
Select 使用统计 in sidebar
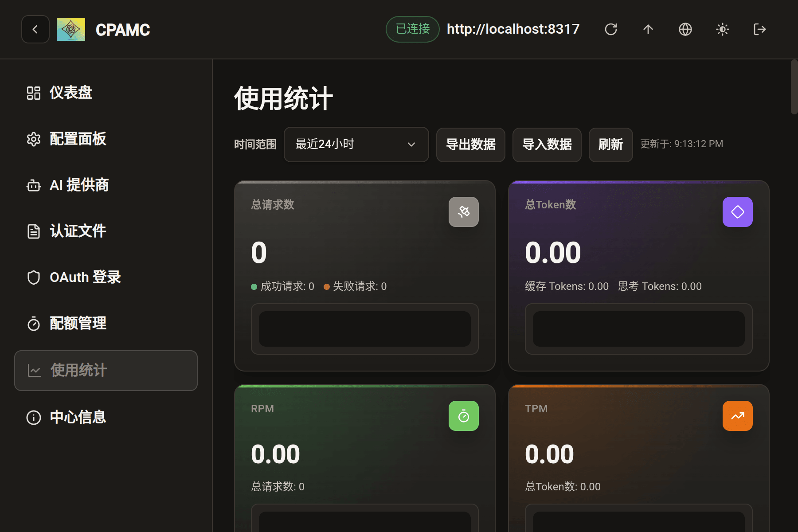(106, 371)
